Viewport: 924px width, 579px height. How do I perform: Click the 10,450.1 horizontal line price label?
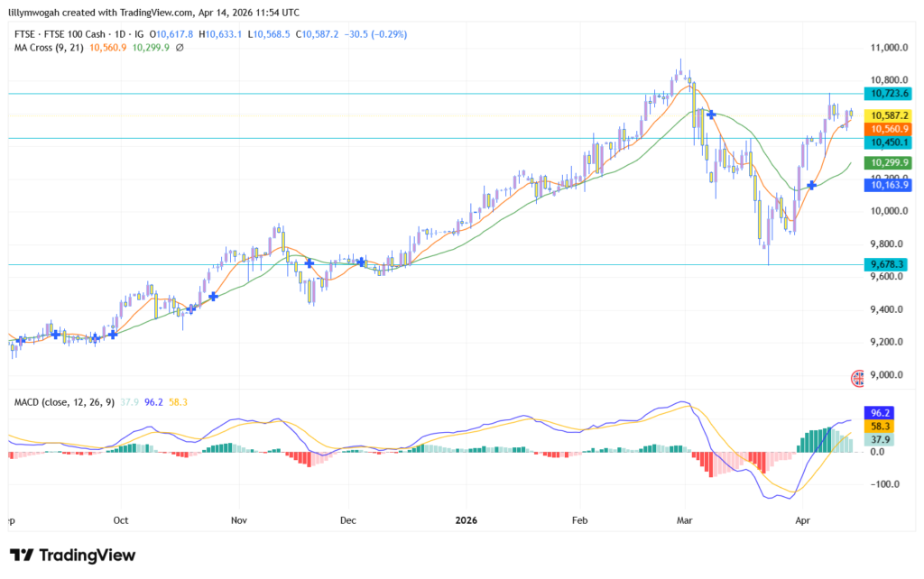[887, 142]
